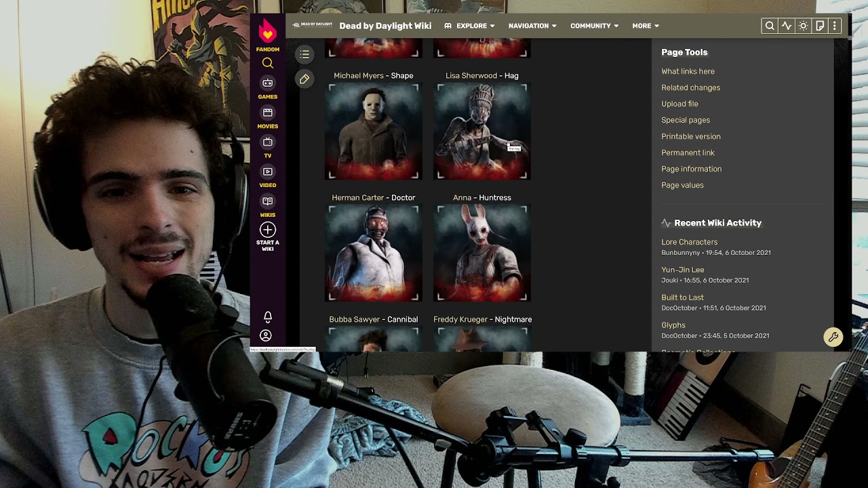The height and width of the screenshot is (488, 868).
Task: Click the Dead by Daylight small logo
Action: (313, 25)
